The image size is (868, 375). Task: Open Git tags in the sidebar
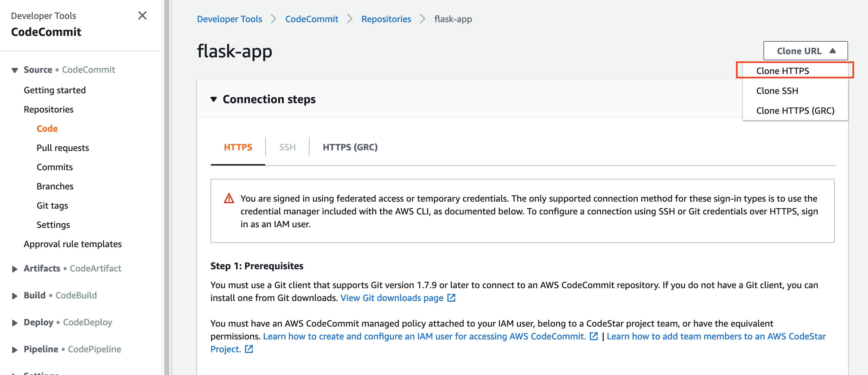click(52, 205)
